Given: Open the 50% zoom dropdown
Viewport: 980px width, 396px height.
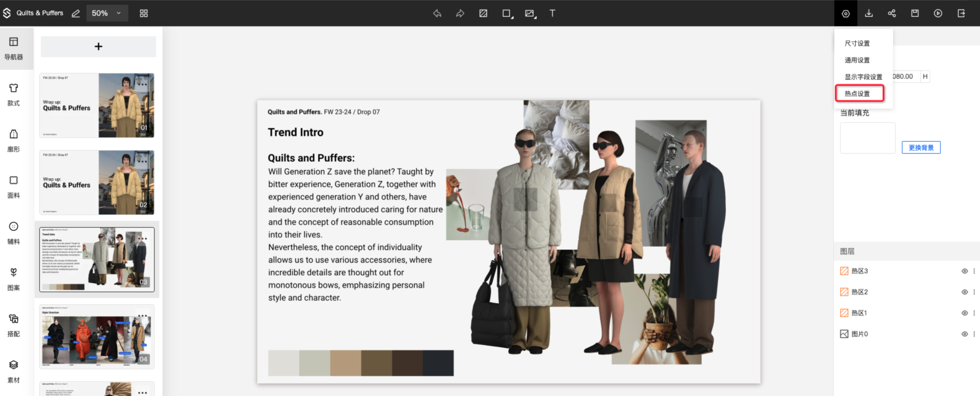Looking at the screenshot, I should coord(106,14).
